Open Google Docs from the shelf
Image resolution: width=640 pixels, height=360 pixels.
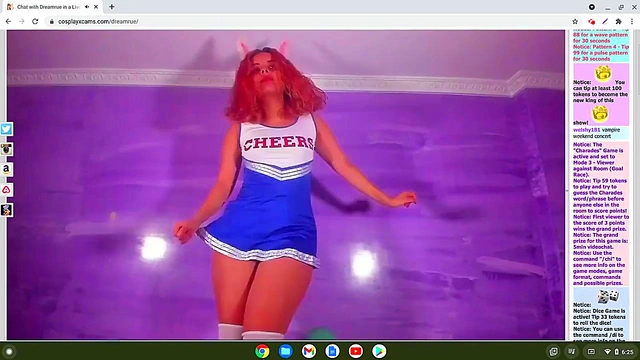point(332,351)
